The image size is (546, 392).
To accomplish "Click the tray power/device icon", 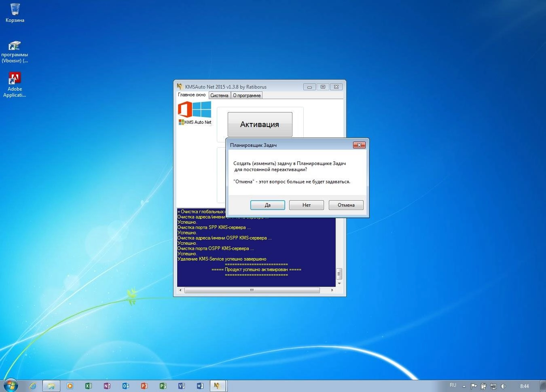I will click(483, 386).
